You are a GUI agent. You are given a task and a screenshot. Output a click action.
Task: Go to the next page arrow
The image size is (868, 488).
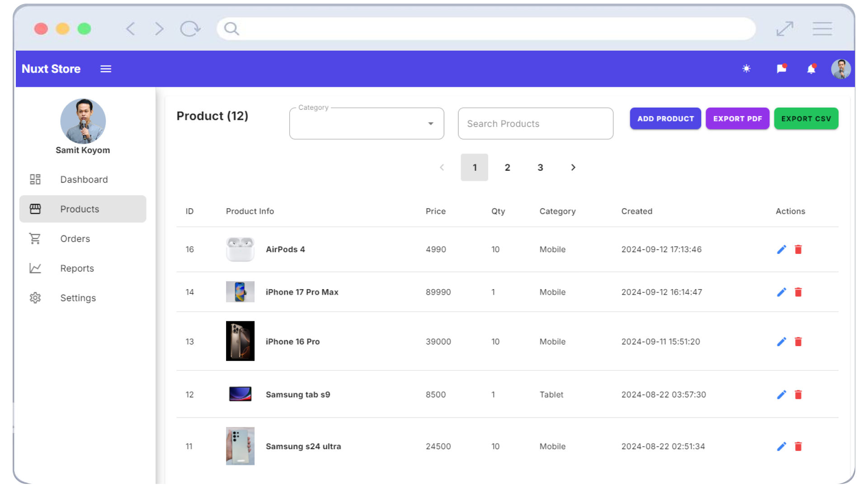click(573, 167)
